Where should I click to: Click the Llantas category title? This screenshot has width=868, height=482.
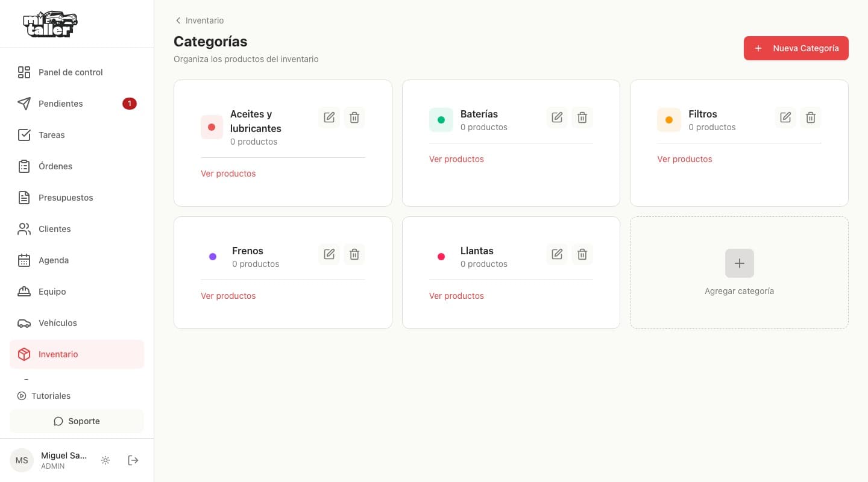click(477, 251)
